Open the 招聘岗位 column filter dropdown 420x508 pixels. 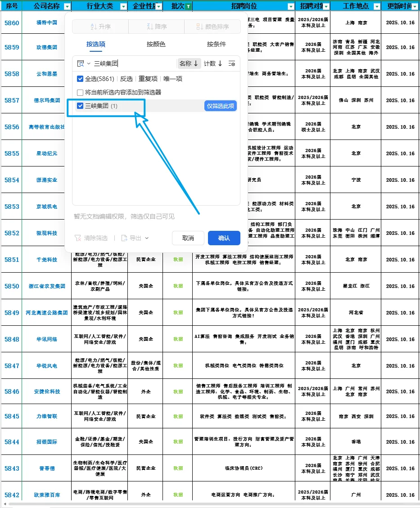tap(291, 6)
